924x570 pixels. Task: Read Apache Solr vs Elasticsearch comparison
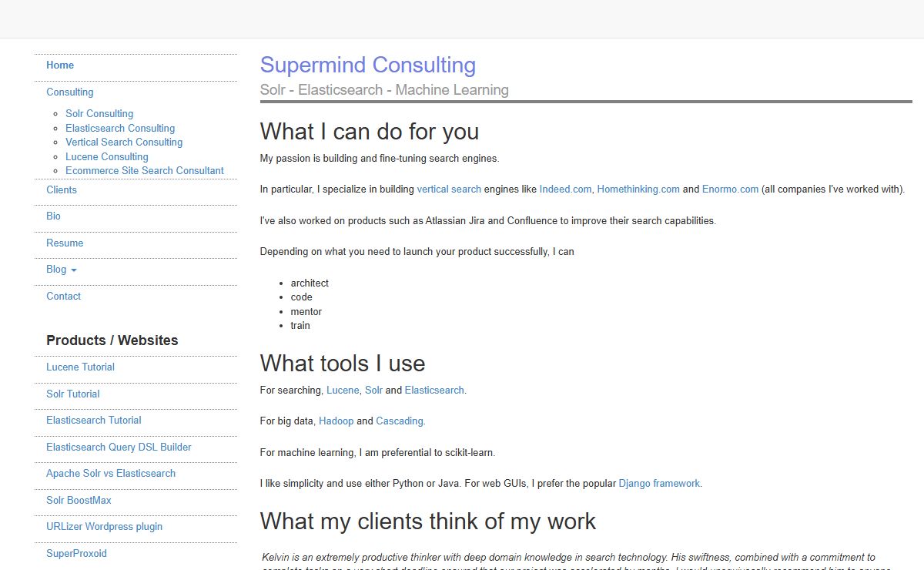coord(110,473)
